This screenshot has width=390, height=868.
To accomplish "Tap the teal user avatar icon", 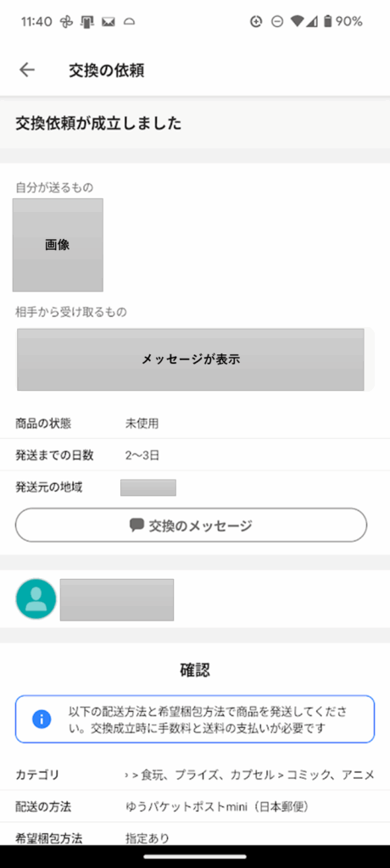I will tap(36, 599).
